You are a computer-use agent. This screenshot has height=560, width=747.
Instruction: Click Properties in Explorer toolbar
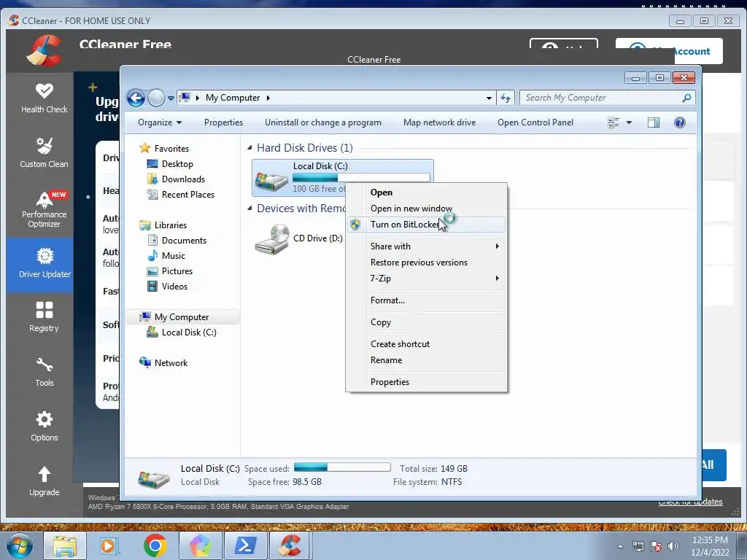pos(223,122)
